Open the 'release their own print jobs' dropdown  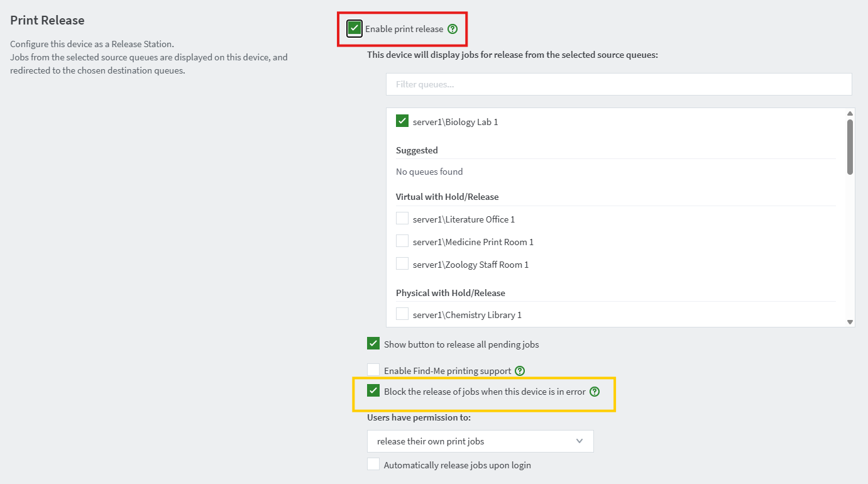pyautogui.click(x=480, y=441)
